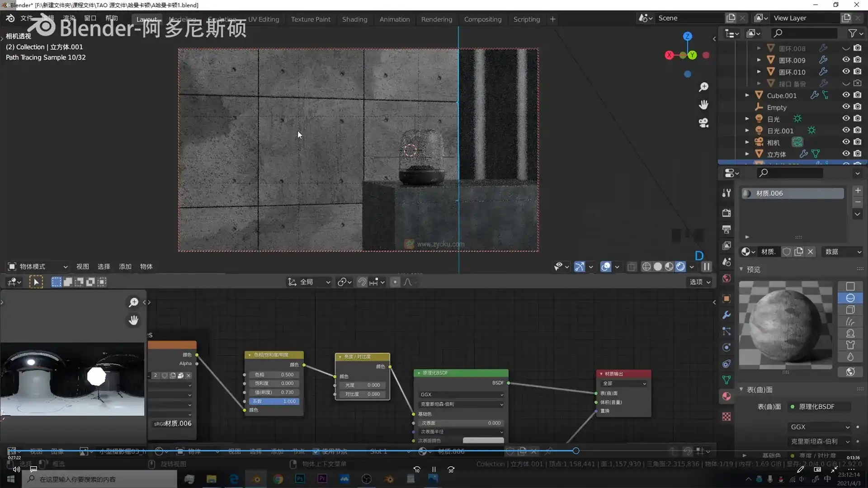Toggle X-ray mode in the viewport header
The image size is (868, 488).
(632, 267)
